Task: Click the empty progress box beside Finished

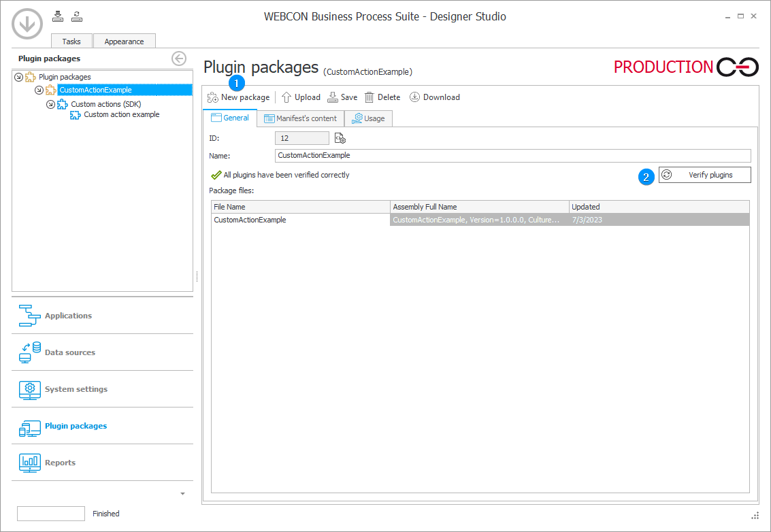Action: pos(51,514)
